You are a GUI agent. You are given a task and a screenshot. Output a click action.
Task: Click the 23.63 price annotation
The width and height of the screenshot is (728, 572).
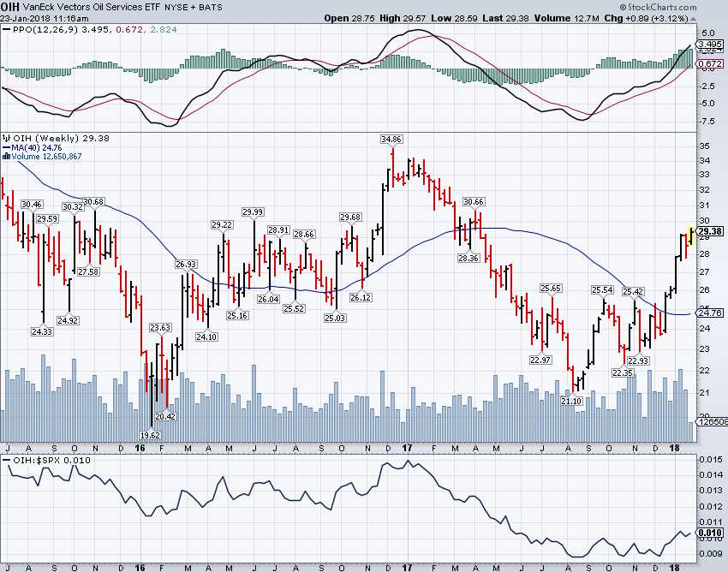click(x=160, y=327)
